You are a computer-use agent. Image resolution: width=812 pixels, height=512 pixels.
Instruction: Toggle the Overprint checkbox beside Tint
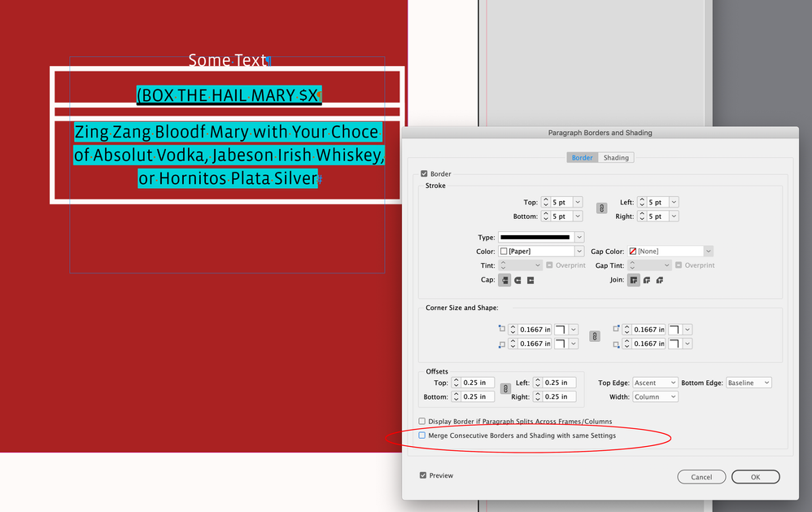point(549,265)
